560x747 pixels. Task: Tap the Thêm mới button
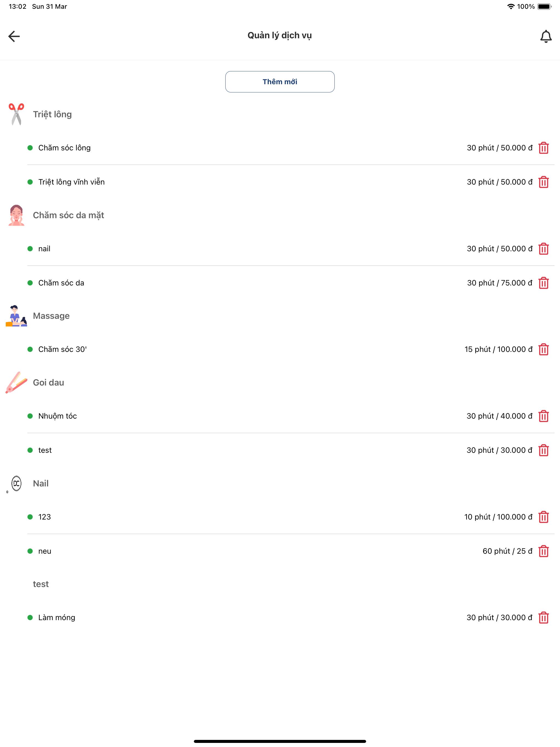(280, 82)
